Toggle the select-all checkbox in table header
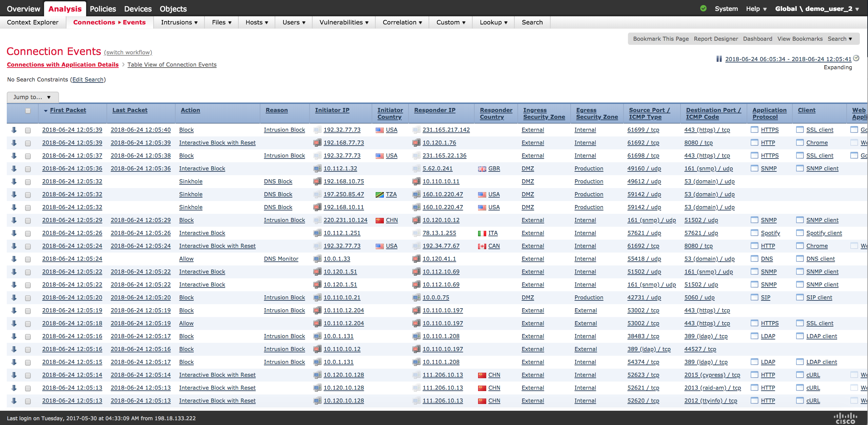This screenshot has width=868, height=425. pyautogui.click(x=28, y=111)
